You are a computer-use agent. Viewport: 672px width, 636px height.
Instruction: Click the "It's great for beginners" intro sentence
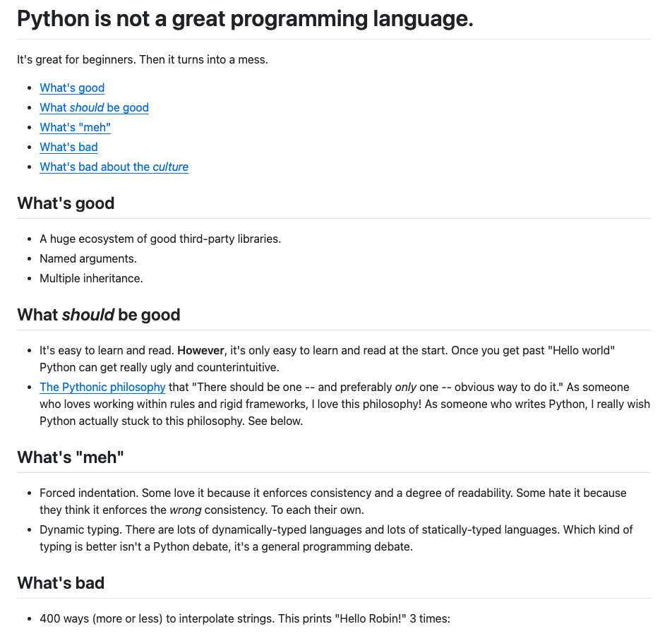tap(142, 60)
